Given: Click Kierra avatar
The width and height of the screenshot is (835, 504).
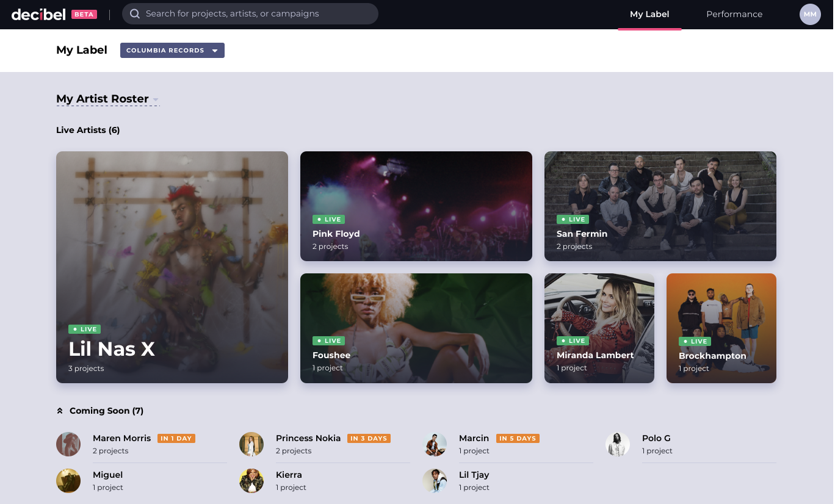Looking at the screenshot, I should (251, 481).
